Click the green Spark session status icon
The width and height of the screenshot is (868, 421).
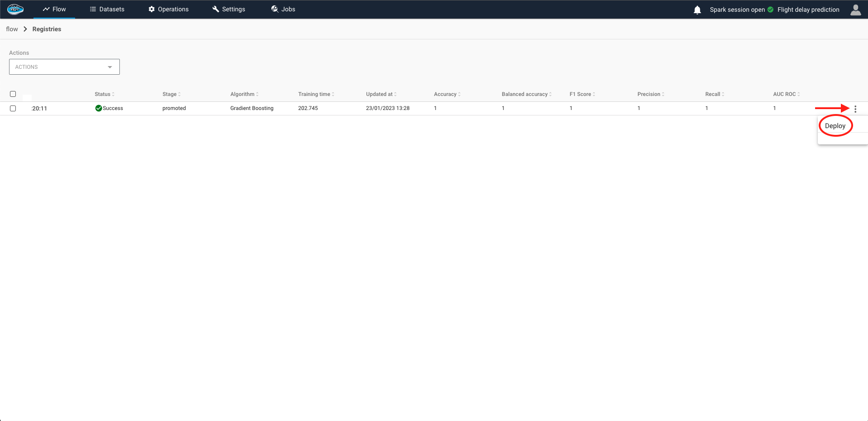pos(770,10)
